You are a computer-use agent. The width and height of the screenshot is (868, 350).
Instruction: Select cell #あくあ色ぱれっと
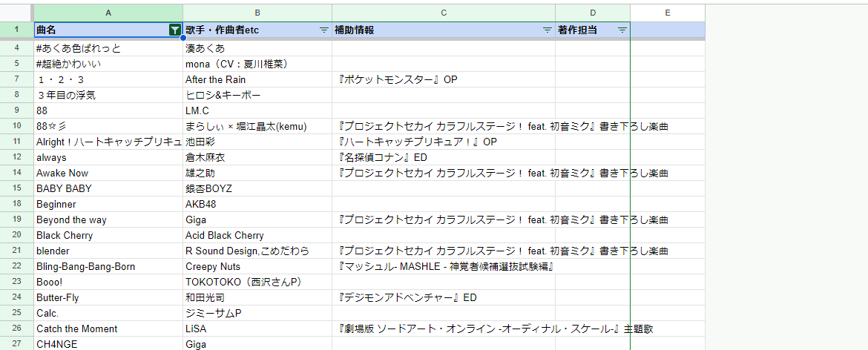(x=108, y=48)
